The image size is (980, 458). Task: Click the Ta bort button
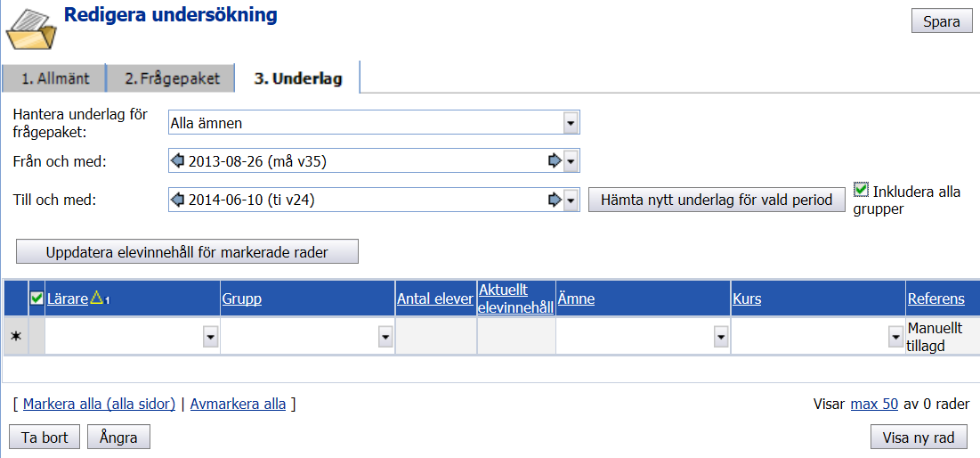[45, 438]
